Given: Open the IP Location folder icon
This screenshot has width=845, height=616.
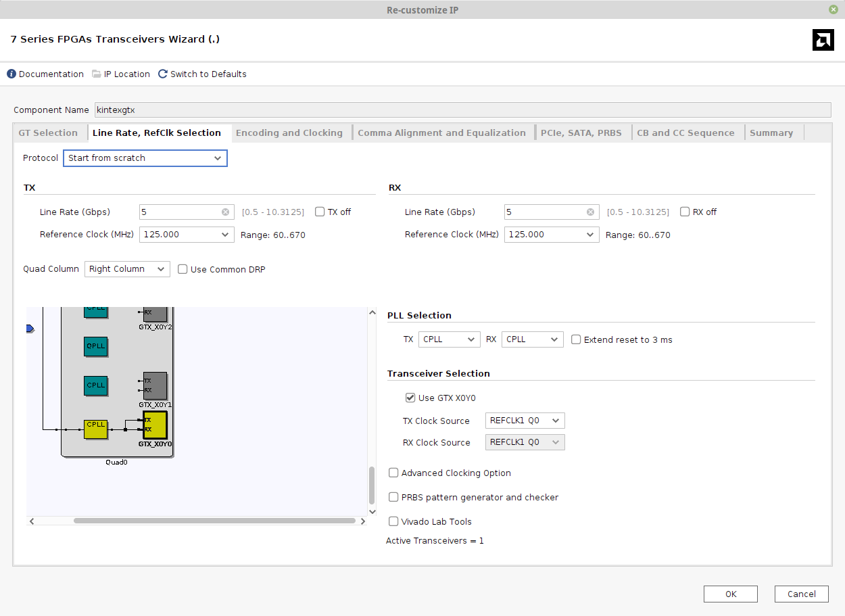Looking at the screenshot, I should pos(96,74).
